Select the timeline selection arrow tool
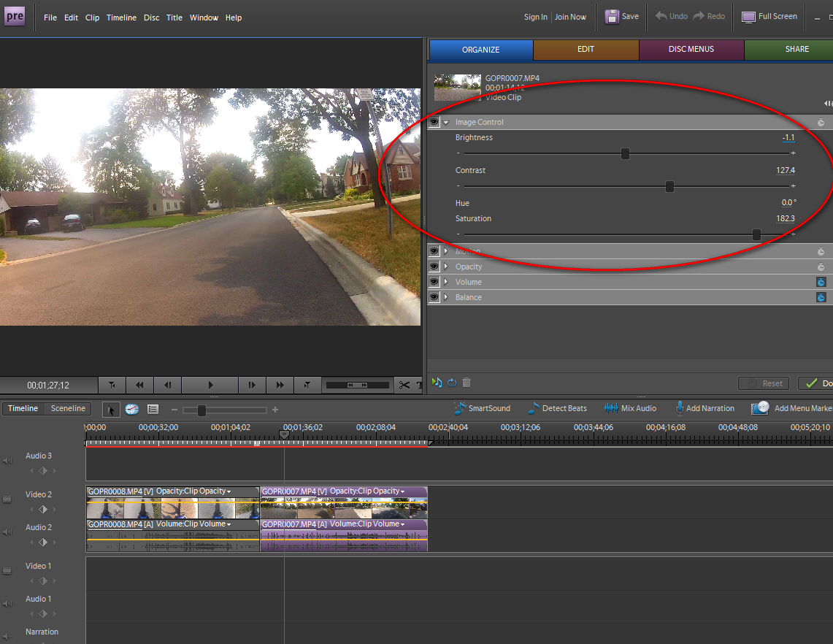The height and width of the screenshot is (644, 833). point(111,409)
